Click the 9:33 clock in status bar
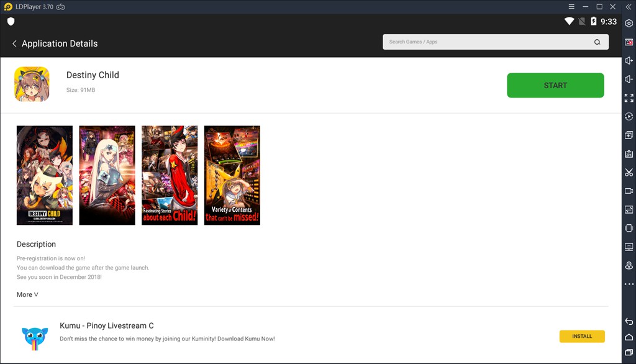 click(x=609, y=22)
